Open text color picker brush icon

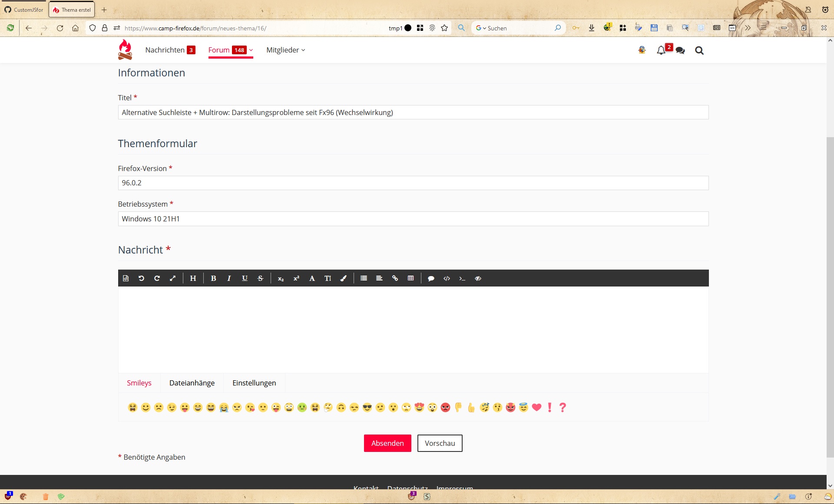click(343, 278)
